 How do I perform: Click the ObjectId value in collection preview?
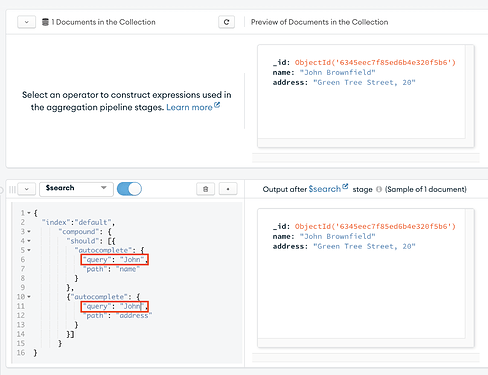click(375, 62)
